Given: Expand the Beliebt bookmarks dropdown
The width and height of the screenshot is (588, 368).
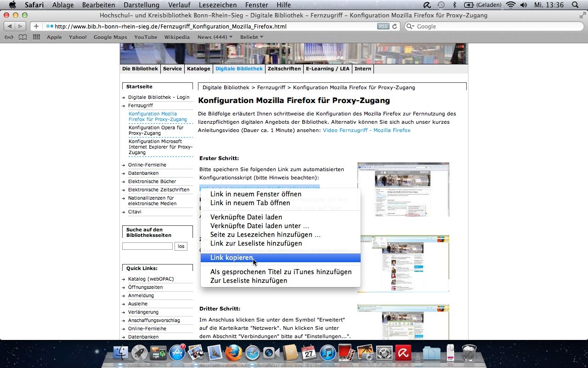Looking at the screenshot, I should tap(252, 37).
